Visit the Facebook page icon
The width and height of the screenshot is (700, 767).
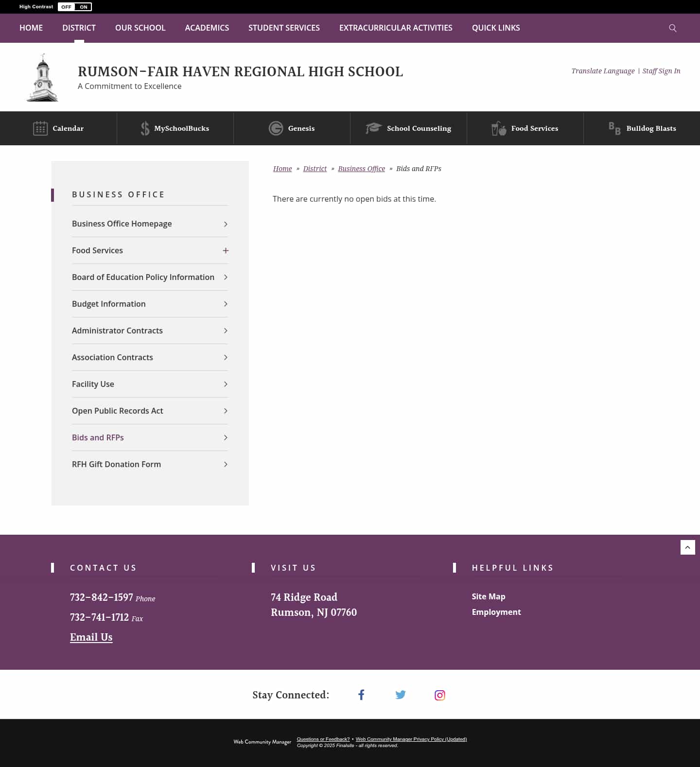[x=361, y=695]
